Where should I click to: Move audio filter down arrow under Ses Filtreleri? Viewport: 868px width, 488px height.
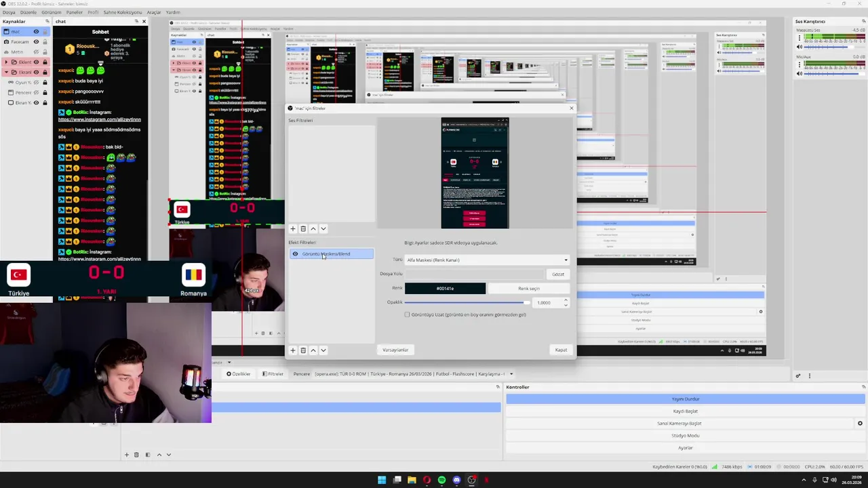tap(323, 228)
